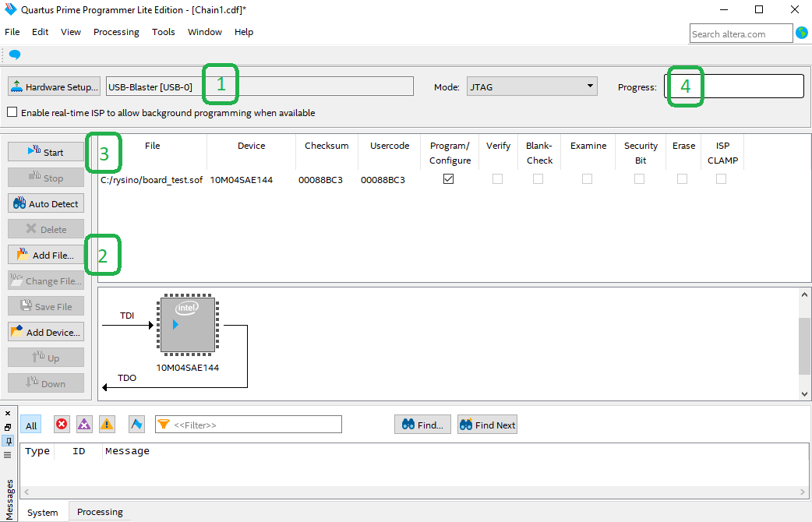Check Blank-Check for board_test.sof
Image resolution: width=812 pixels, height=522 pixels.
(x=538, y=178)
